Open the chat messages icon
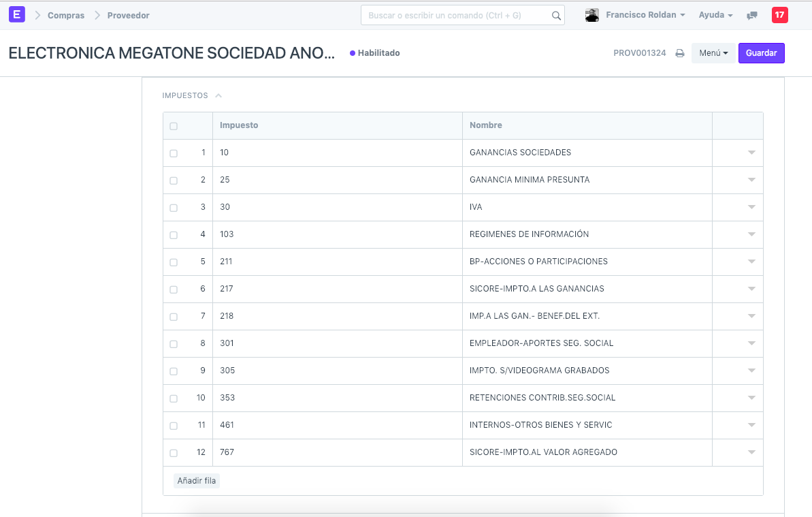Viewport: 812px width, 517px height. tap(752, 16)
